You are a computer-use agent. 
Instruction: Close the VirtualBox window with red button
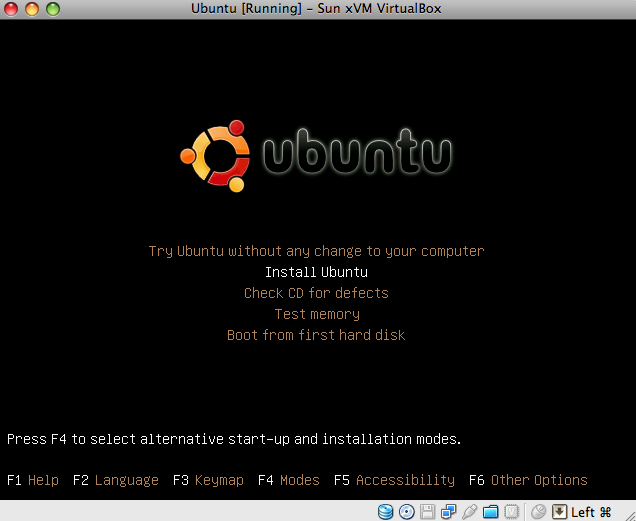[11, 9]
